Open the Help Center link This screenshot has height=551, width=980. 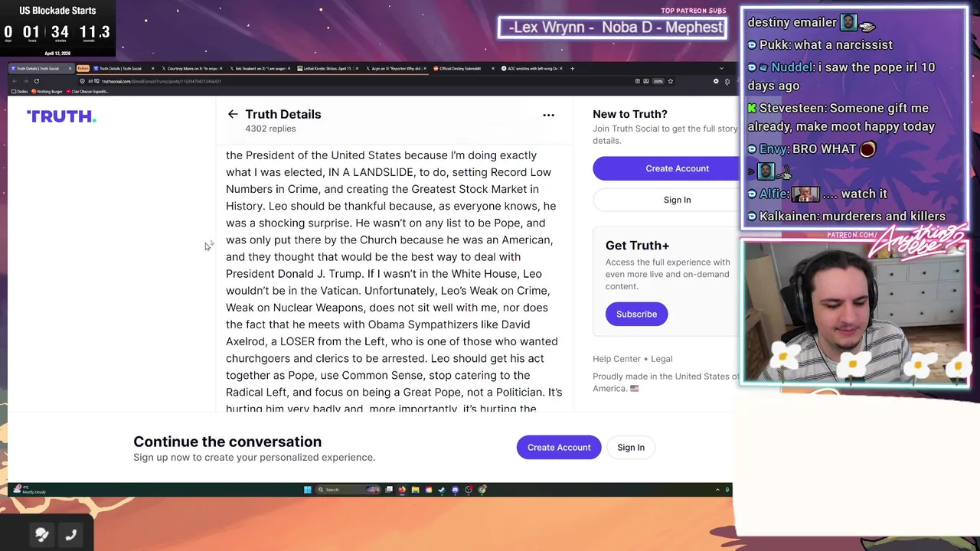click(616, 358)
